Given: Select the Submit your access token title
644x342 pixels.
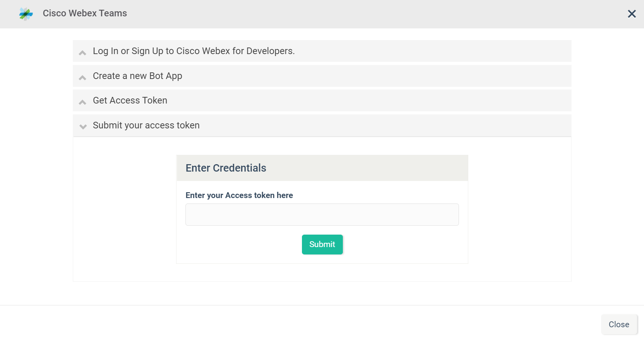Looking at the screenshot, I should (x=146, y=125).
